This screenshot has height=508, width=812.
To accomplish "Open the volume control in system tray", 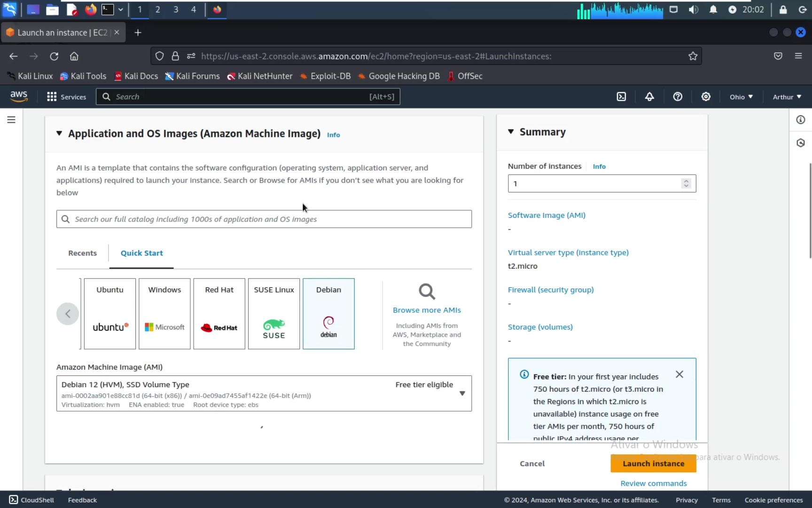I will pos(694,9).
